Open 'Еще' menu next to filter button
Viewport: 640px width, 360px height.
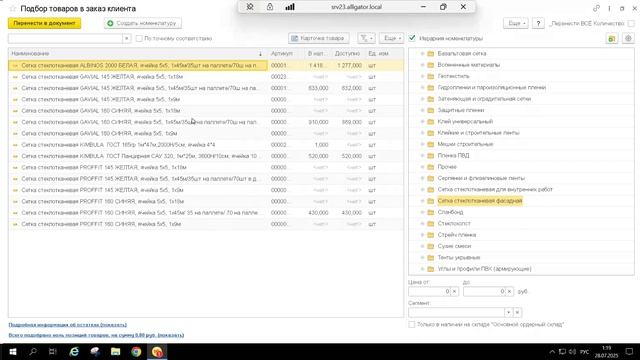(391, 38)
